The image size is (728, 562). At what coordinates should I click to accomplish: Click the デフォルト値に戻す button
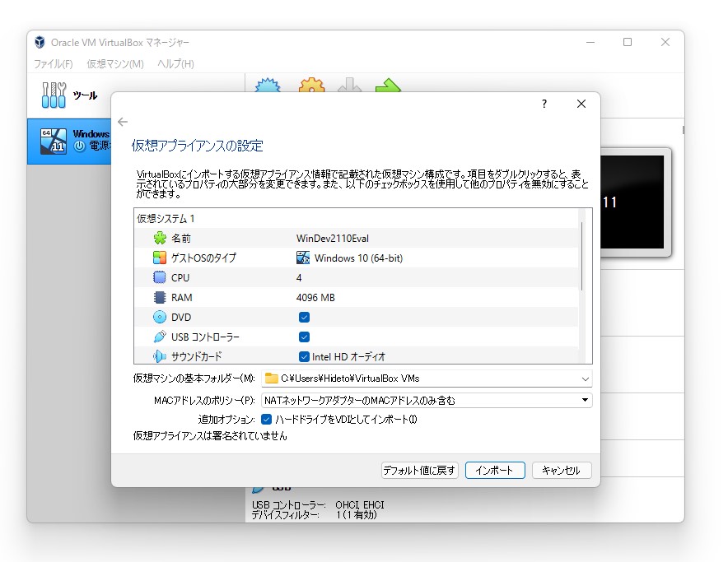421,470
